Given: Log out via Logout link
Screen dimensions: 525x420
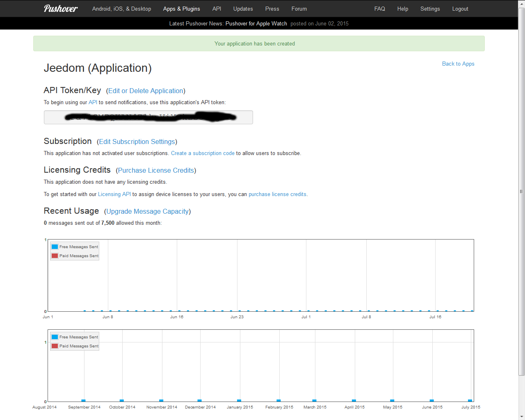Looking at the screenshot, I should 460,9.
